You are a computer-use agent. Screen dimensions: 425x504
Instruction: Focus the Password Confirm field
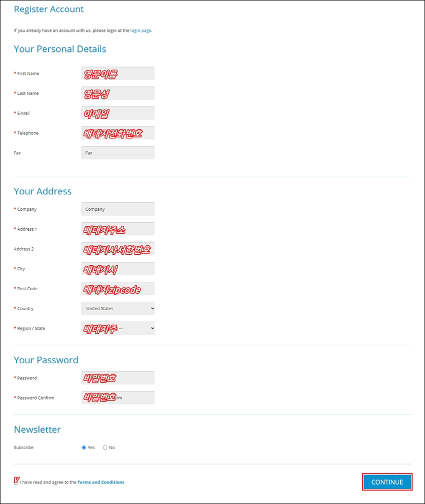[118, 398]
